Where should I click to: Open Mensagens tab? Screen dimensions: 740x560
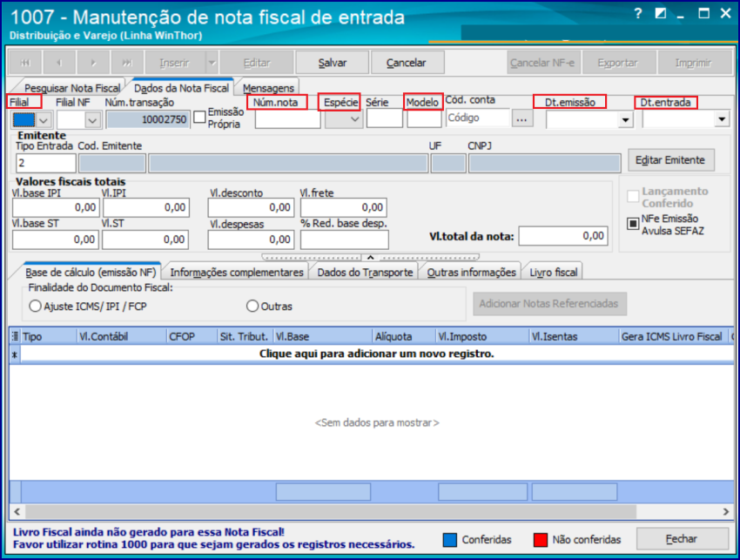[x=268, y=88]
